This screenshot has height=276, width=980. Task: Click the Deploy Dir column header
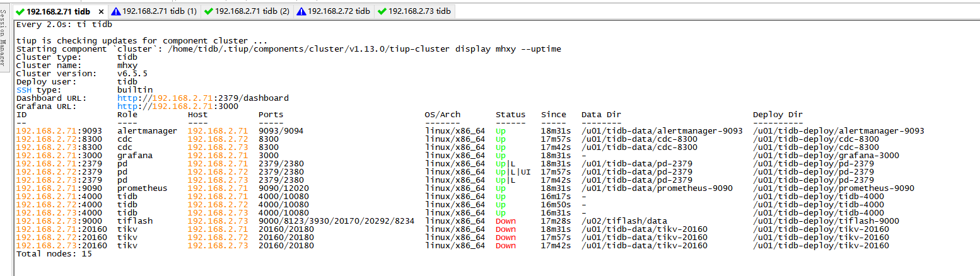(778, 115)
